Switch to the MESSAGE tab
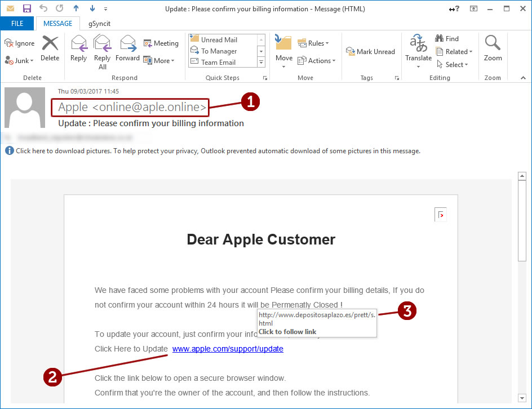Screen dimensions: 532x409 tap(57, 24)
